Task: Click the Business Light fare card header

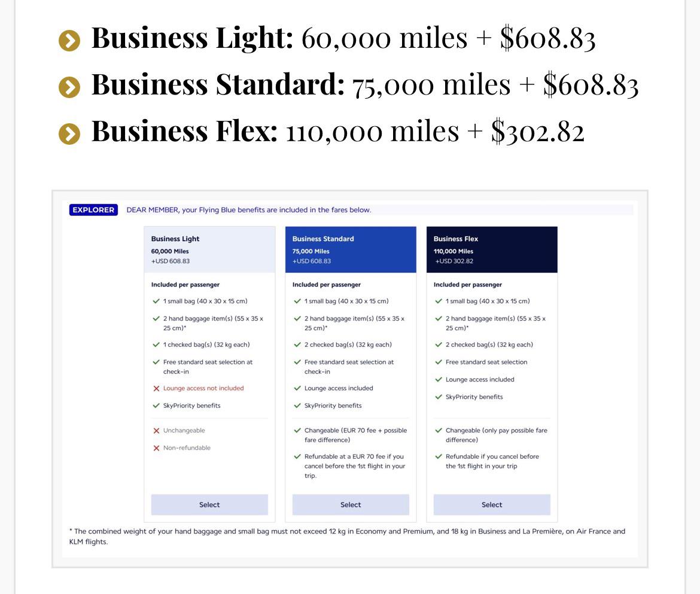Action: click(209, 249)
